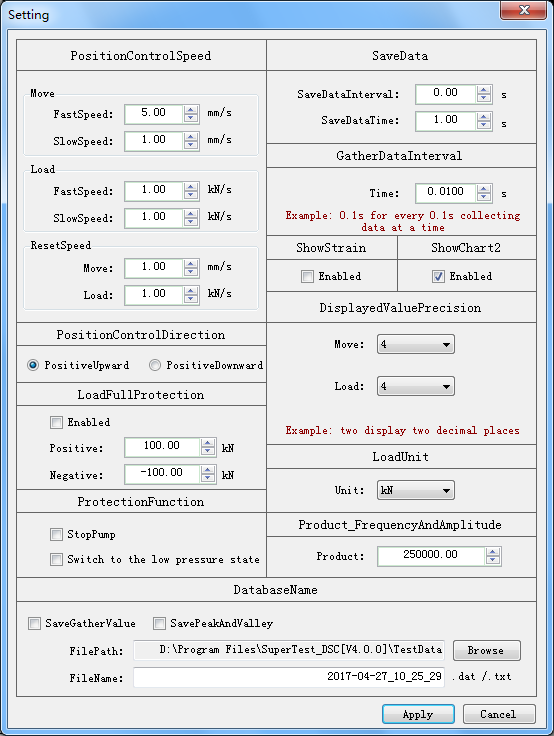Click FilePath text field
The width and height of the screenshot is (554, 736).
[289, 650]
